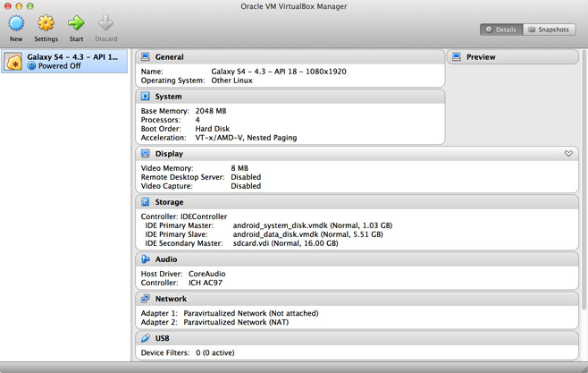Select Galaxy S4 - 4.3 VM entry
The height and width of the screenshot is (373, 588).
64,62
